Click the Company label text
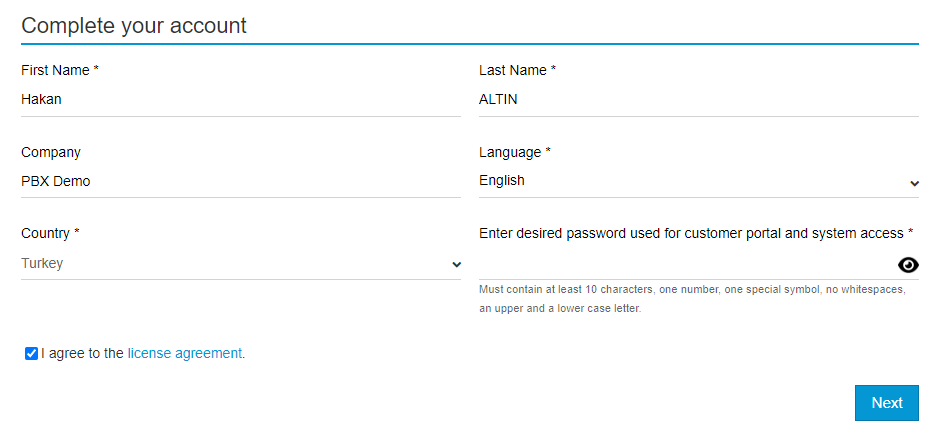Screen dimensions: 939x433 (51, 152)
